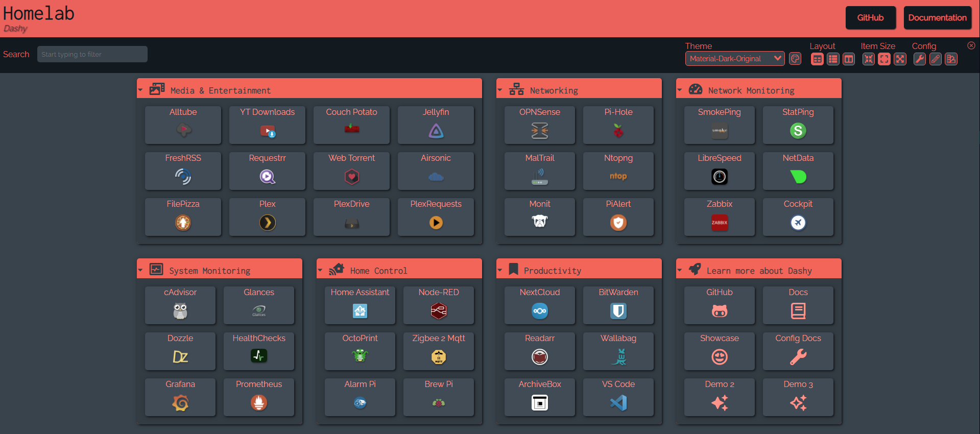Click the Wallabag icon

tap(618, 356)
